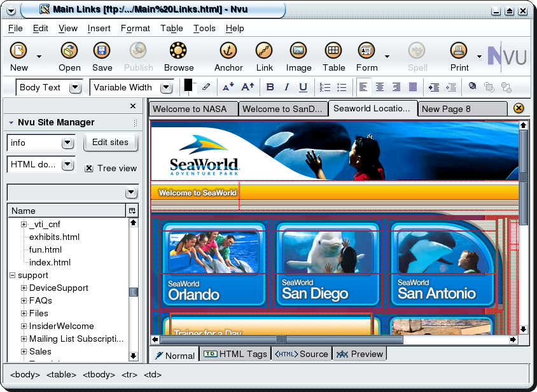This screenshot has width=537, height=392.
Task: Click the indent text icon
Action: [434, 87]
